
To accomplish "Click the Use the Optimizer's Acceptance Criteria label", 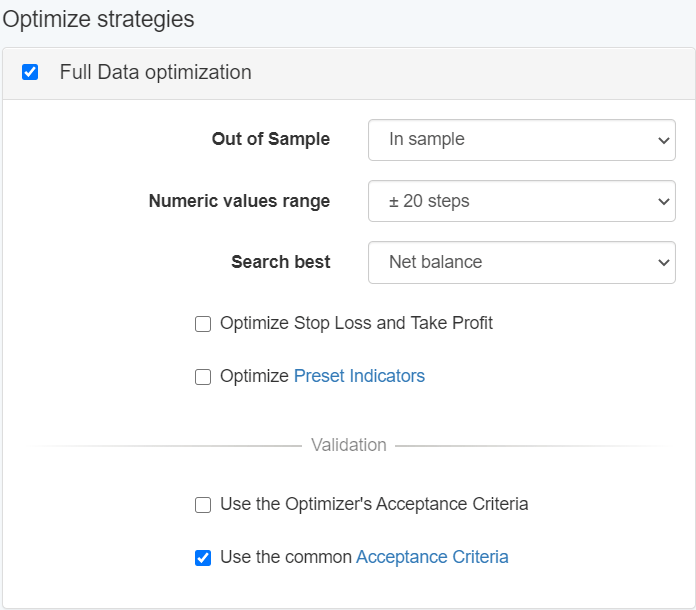I will (374, 504).
